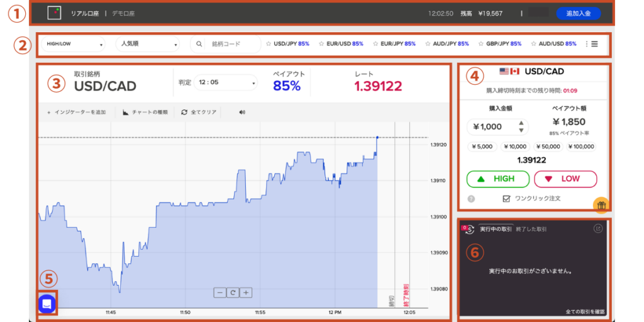
Task: Zoom out the chart with minus button
Action: click(219, 292)
